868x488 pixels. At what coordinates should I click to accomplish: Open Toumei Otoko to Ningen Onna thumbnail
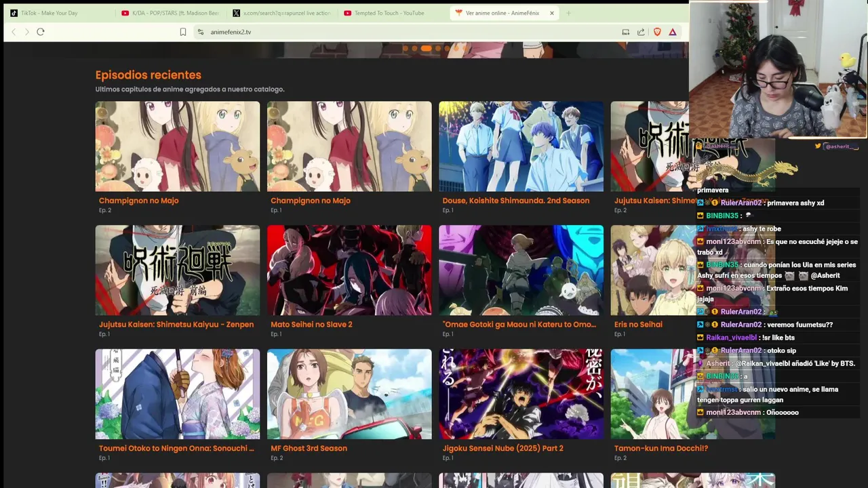[x=178, y=394]
